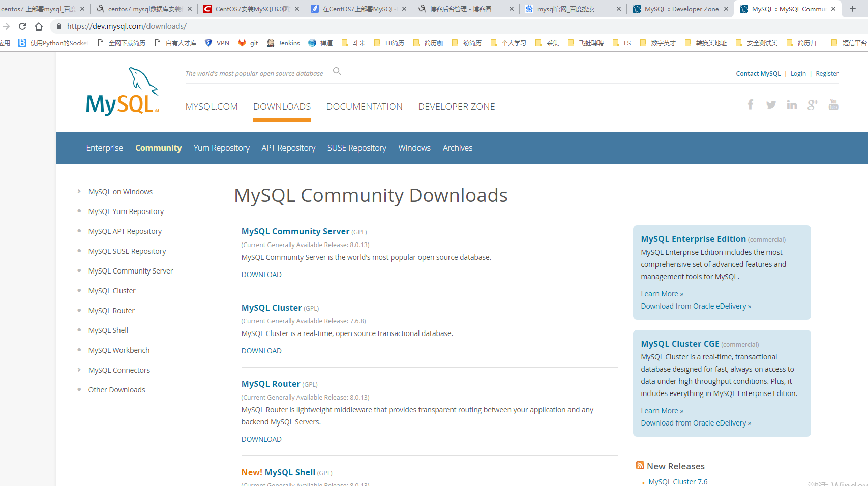Open the 全网下载简历 bookmark
This screenshot has width=868, height=486.
click(121, 43)
